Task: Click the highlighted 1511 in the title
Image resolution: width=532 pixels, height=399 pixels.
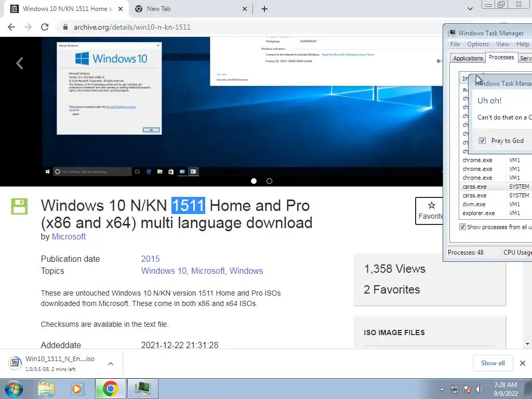Action: (x=188, y=206)
